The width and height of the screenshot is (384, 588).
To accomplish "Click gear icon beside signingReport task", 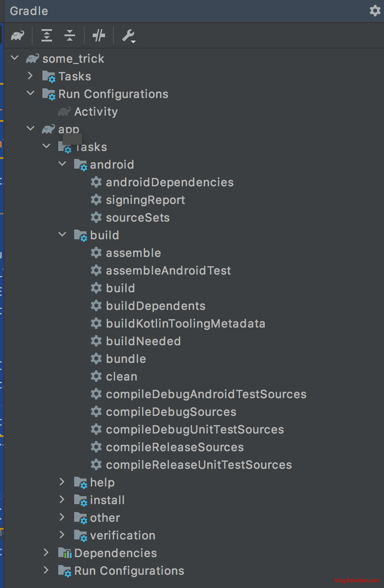I will [96, 200].
